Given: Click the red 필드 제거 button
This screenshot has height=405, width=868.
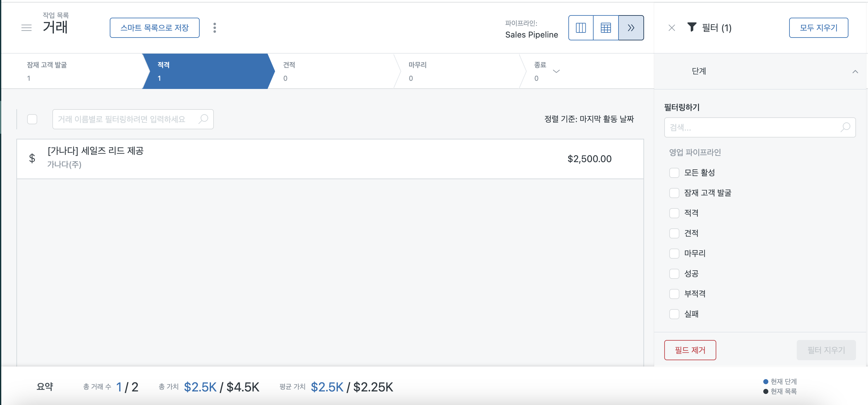Looking at the screenshot, I should [690, 350].
